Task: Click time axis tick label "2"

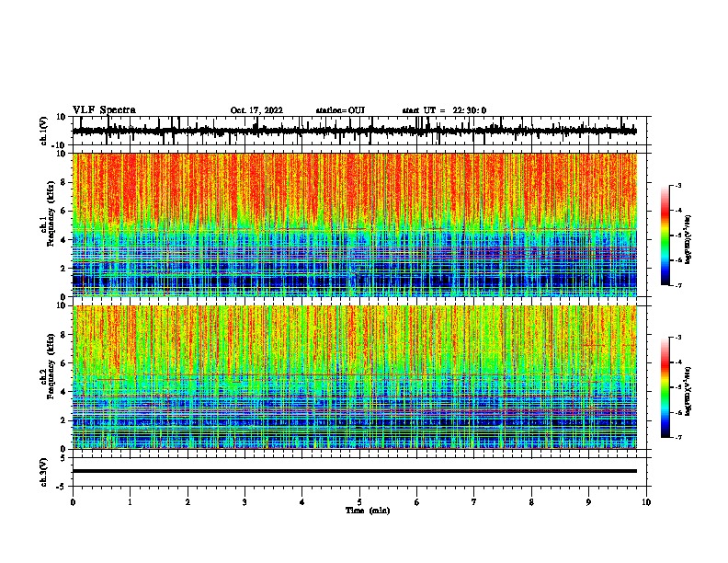Action: pos(188,502)
